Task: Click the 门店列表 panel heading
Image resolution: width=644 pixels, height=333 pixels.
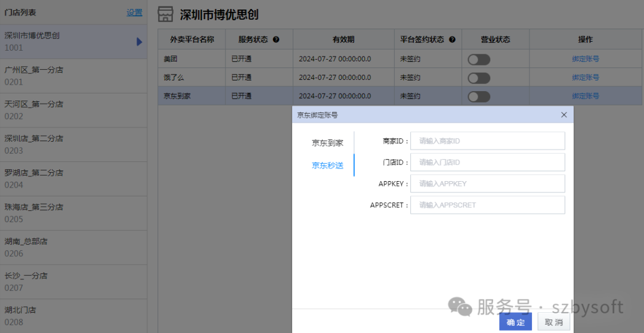Action: 20,13
